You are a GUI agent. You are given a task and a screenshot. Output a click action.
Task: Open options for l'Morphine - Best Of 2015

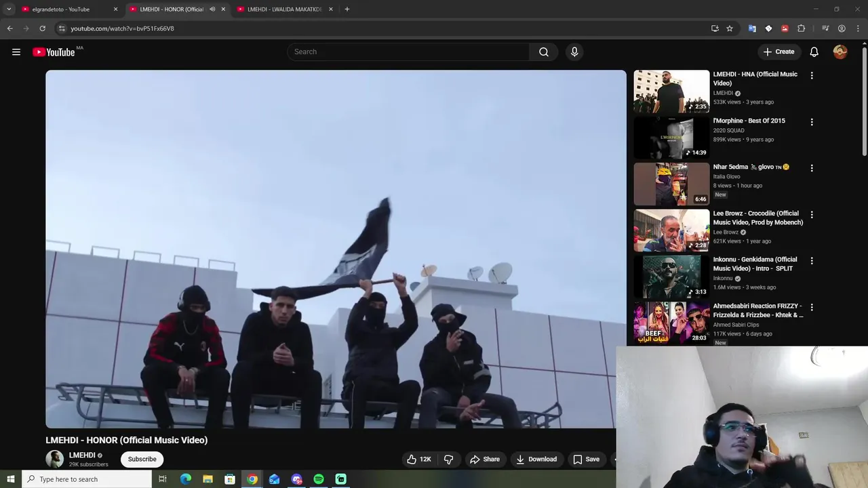pos(812,122)
